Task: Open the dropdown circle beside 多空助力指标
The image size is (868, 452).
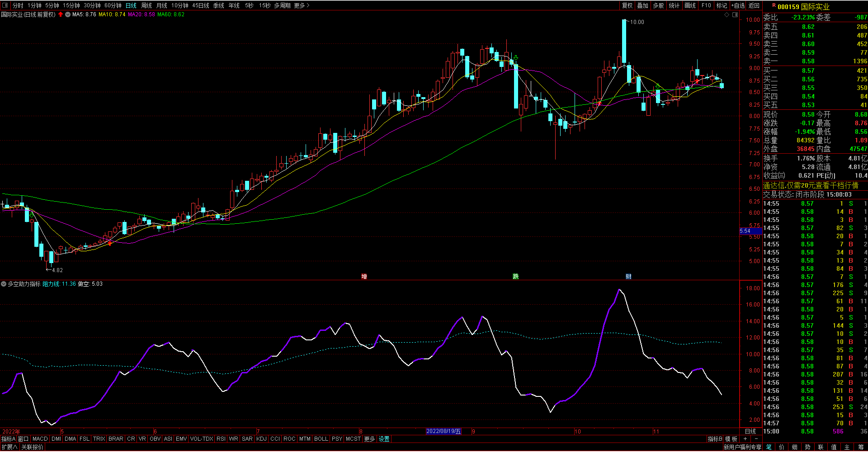Action: pos(4,284)
